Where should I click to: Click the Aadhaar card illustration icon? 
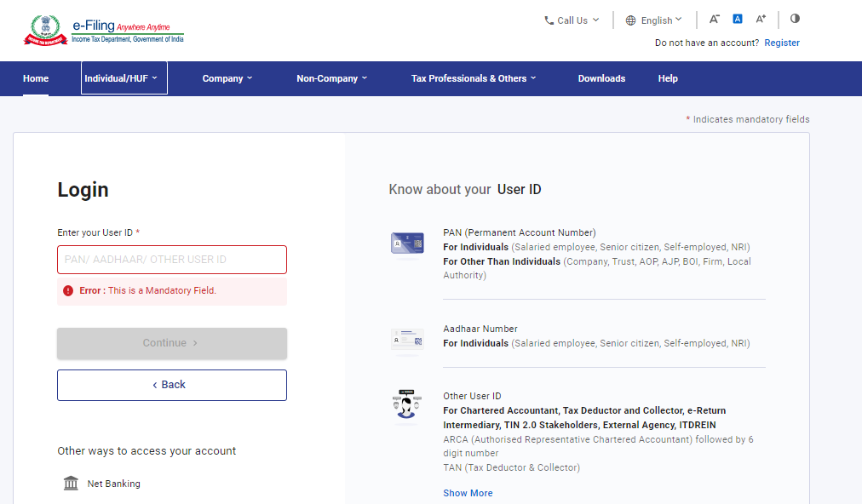coord(407,339)
